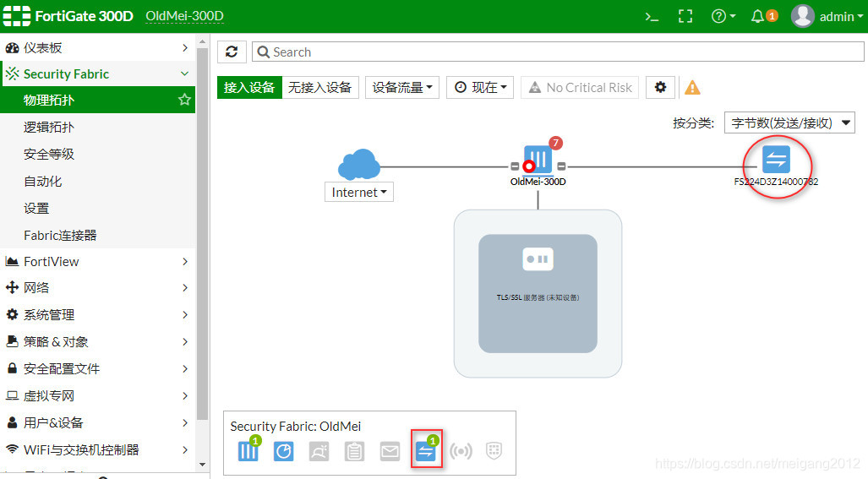
Task: Favorite 物理拓扑 with the star
Action: tap(184, 100)
